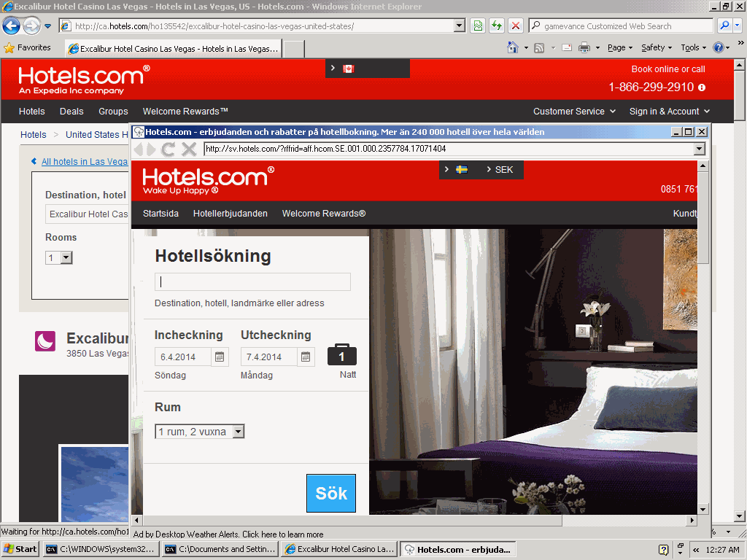
Task: Click Welcome Rewards® in the popup
Action: (x=324, y=214)
